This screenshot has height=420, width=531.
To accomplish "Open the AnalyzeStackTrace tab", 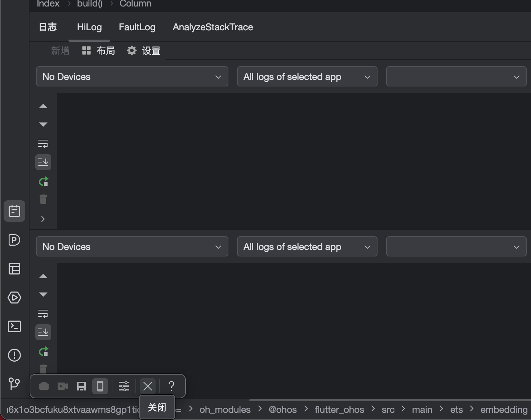I will [213, 27].
